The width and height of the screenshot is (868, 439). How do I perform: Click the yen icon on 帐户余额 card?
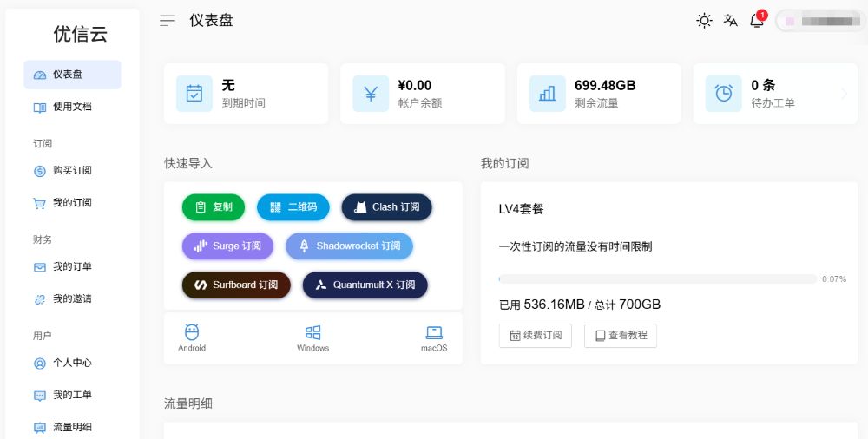[x=371, y=94]
